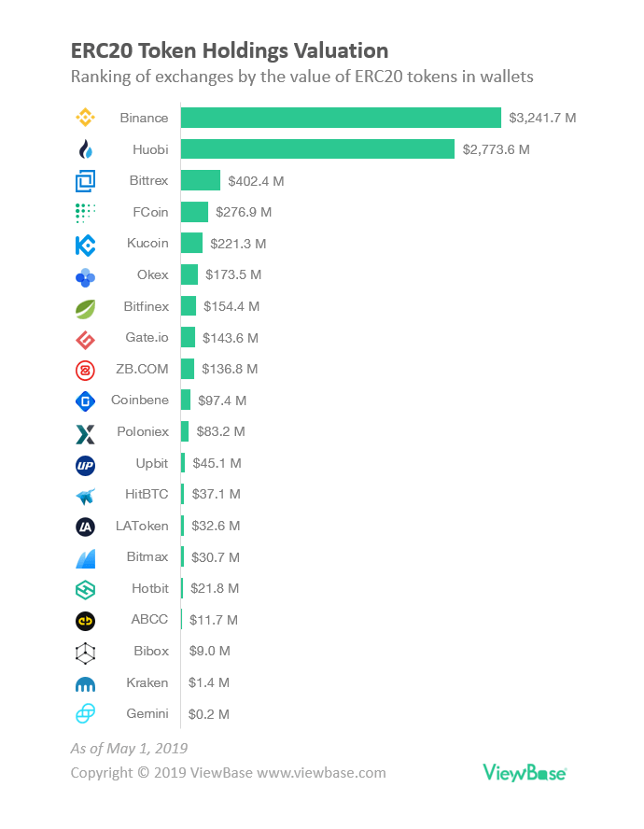Click the Huobi flame icon

tap(85, 149)
